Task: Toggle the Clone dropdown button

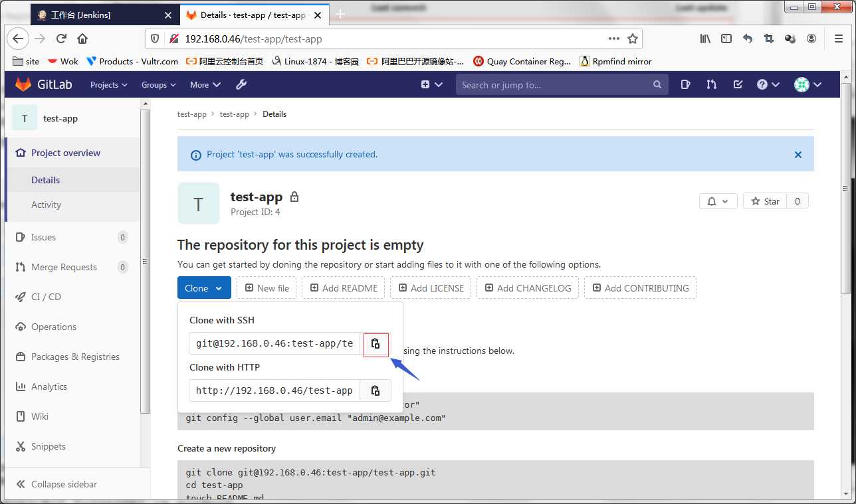Action: [204, 288]
